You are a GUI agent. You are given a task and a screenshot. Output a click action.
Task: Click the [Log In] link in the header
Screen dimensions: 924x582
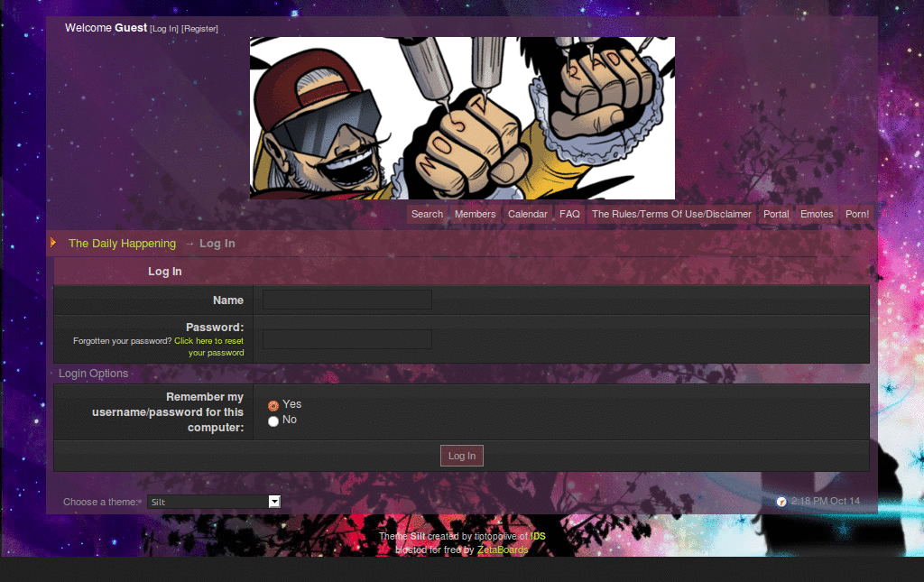point(164,29)
